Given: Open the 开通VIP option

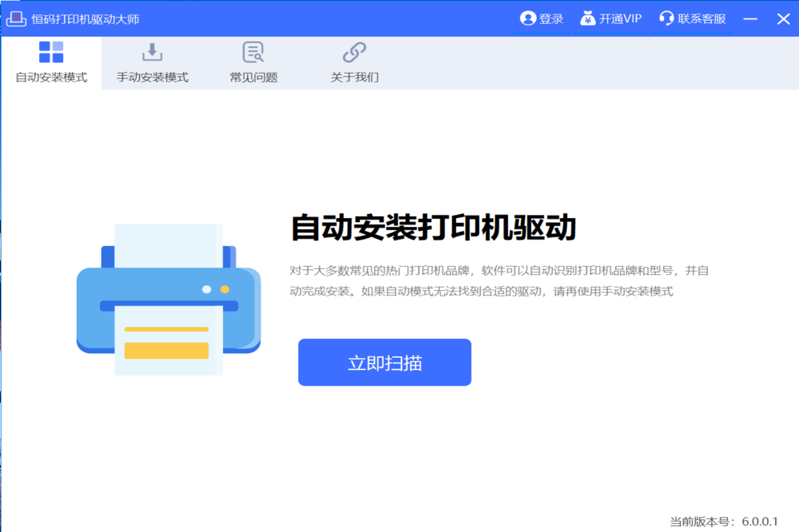Looking at the screenshot, I should [x=621, y=18].
